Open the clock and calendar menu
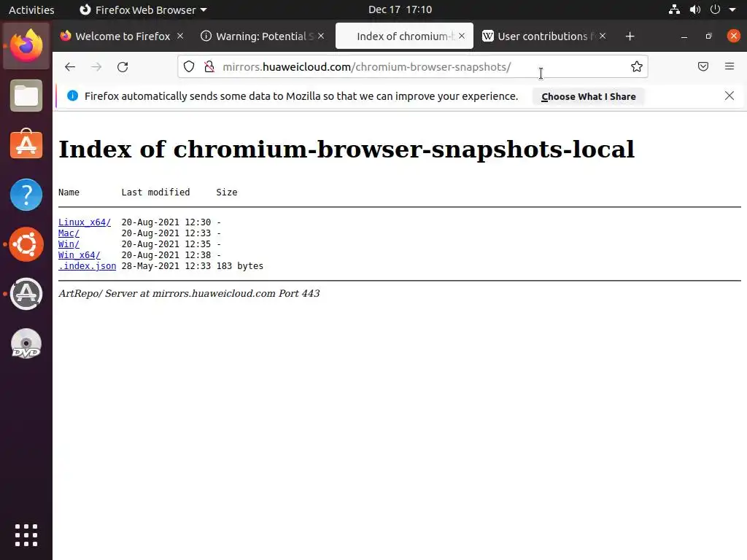This screenshot has width=747, height=560. click(400, 9)
